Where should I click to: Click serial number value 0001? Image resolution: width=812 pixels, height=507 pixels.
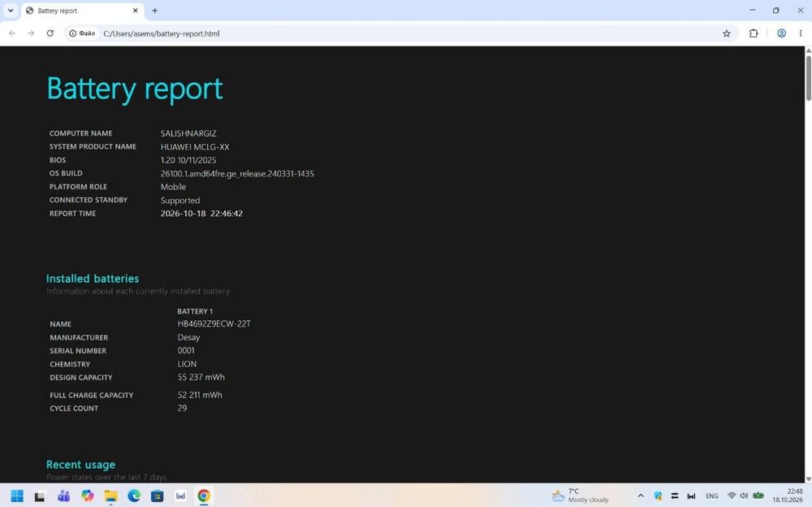point(186,350)
